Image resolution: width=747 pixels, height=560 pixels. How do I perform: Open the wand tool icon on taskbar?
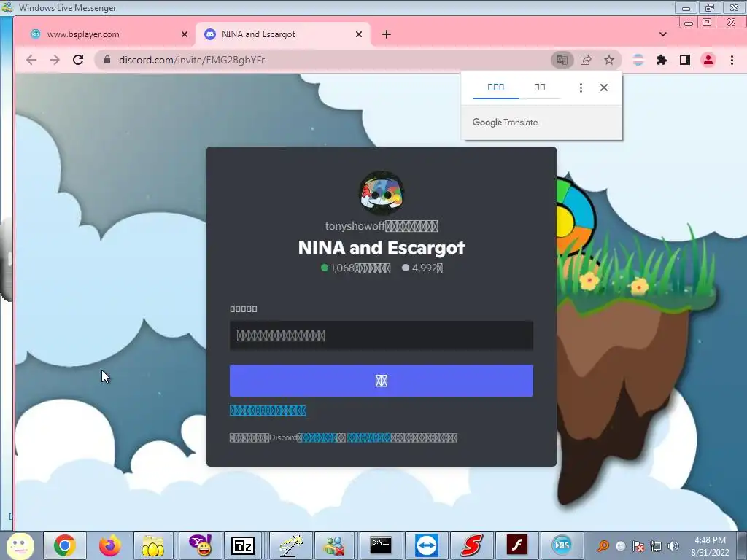291,545
